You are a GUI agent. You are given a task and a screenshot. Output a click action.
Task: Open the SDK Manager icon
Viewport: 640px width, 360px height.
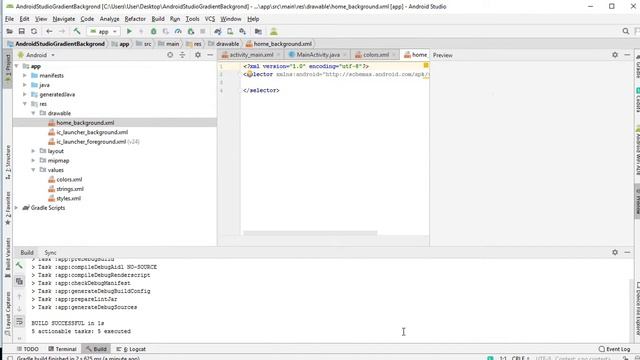click(x=242, y=31)
